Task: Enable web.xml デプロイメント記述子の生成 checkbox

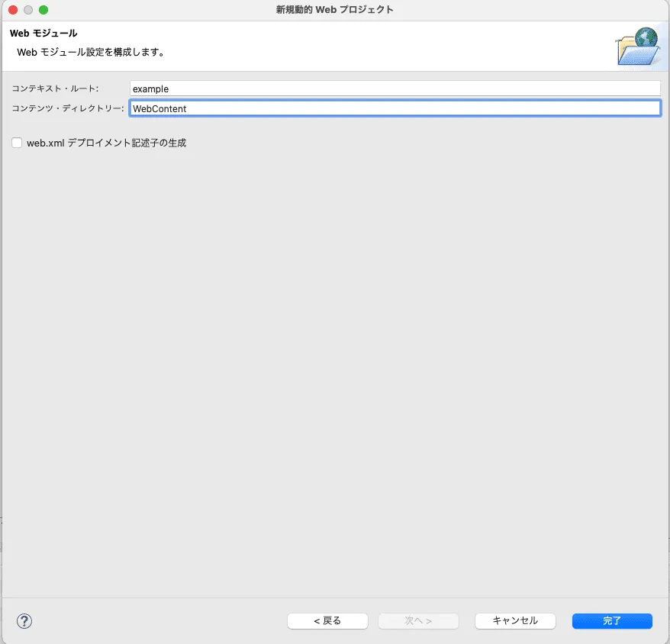Action: coord(17,143)
